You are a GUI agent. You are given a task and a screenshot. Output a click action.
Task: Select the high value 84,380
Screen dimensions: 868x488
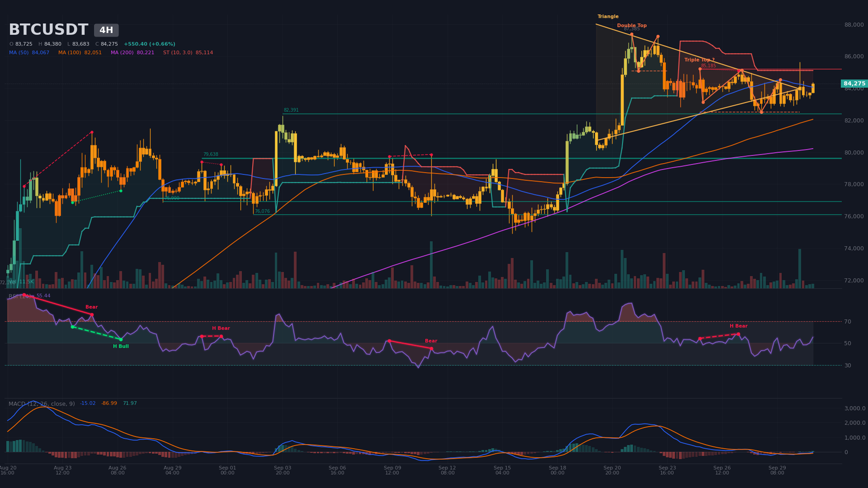point(53,44)
